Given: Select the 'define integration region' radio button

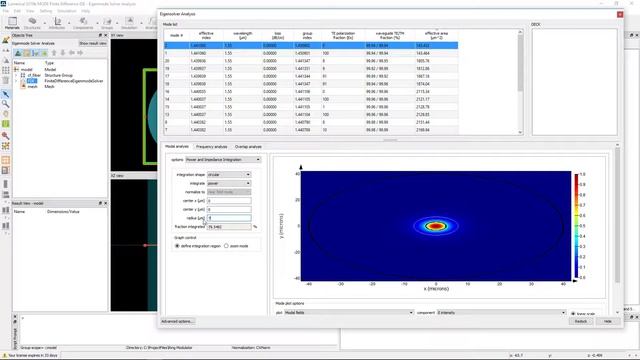Looking at the screenshot, I should tap(177, 246).
